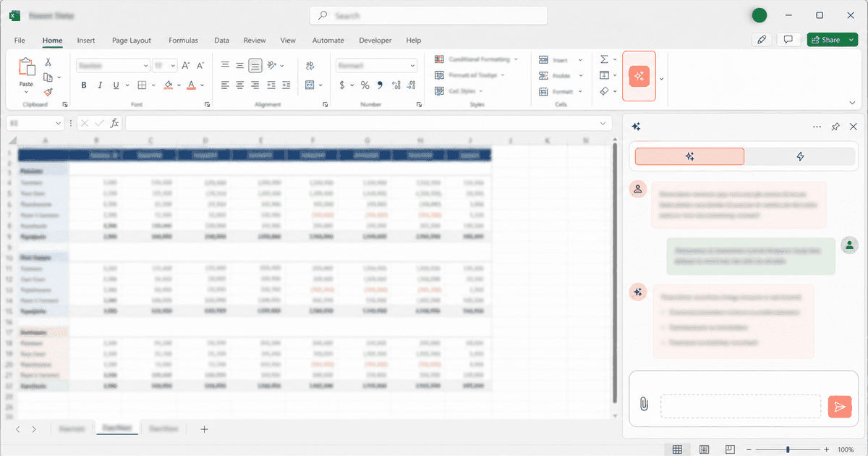Click the Fill down arrow icon
The width and height of the screenshot is (868, 456).
point(604,75)
